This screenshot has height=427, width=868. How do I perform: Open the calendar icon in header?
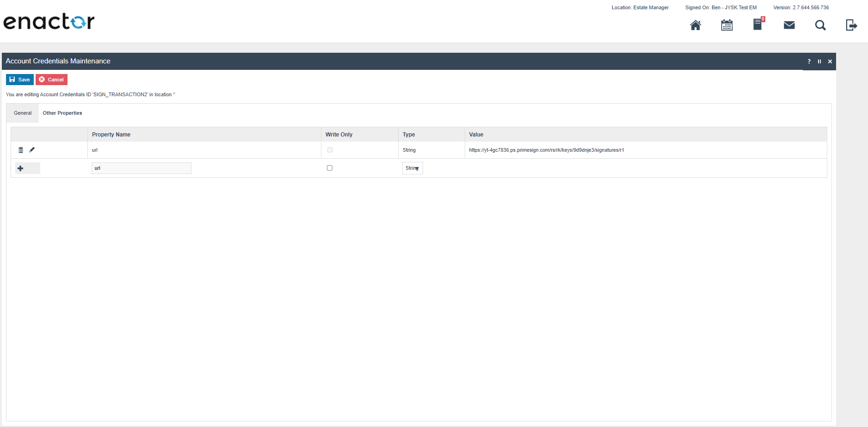pyautogui.click(x=726, y=25)
